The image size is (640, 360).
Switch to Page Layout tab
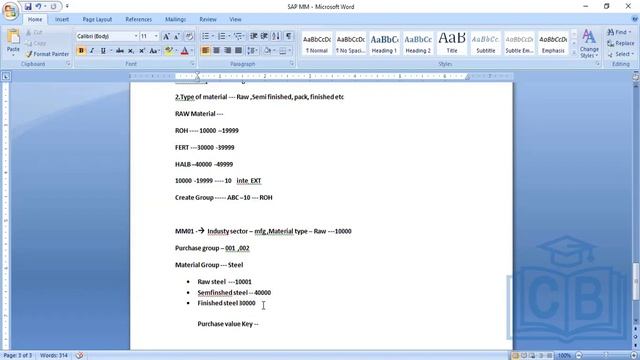tap(97, 19)
